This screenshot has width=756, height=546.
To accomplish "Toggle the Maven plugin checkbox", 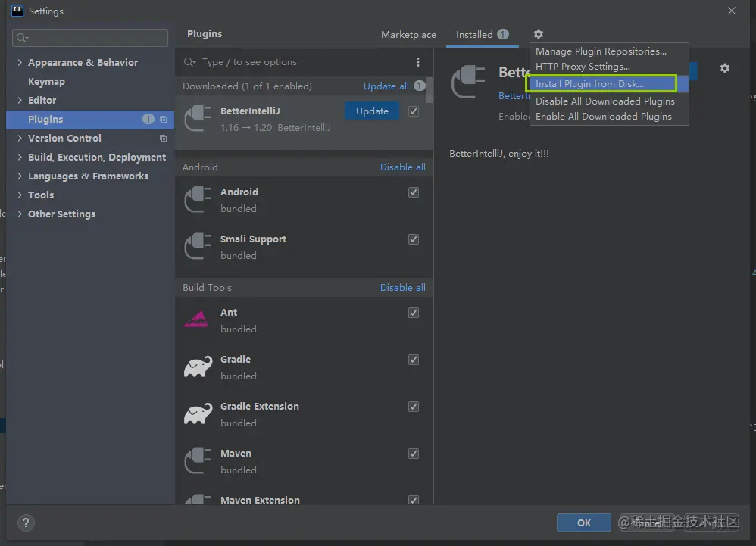I will (414, 454).
